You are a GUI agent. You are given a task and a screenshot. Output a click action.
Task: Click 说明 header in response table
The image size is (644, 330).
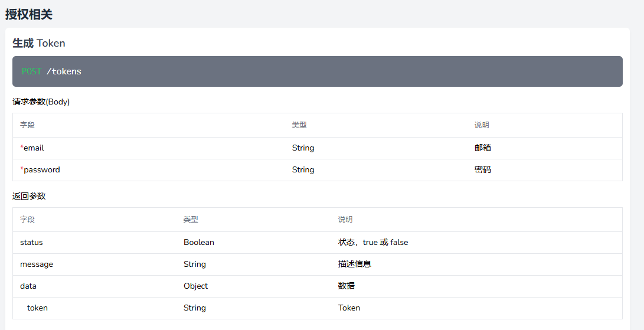[x=345, y=220]
